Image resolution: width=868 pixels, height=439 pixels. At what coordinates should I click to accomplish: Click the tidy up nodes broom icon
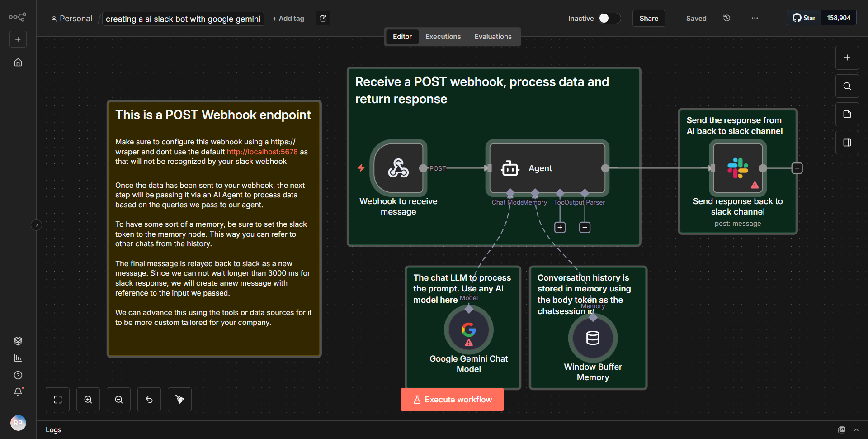[x=179, y=400]
